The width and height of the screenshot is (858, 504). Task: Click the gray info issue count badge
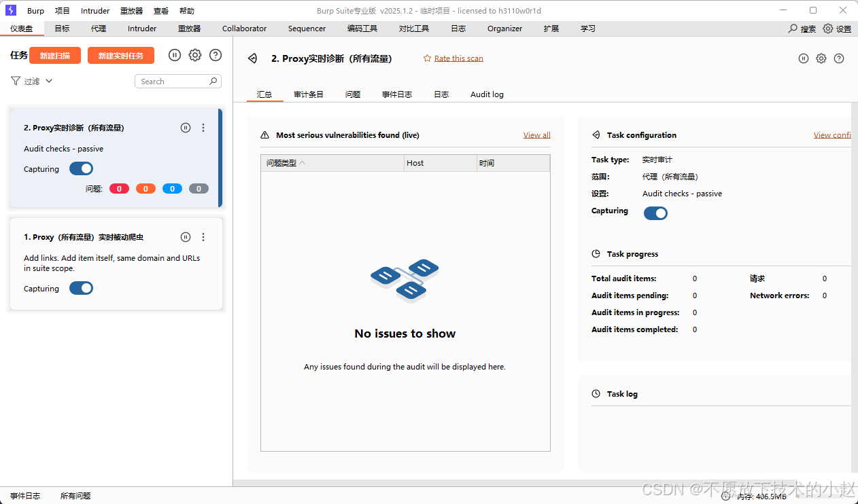(199, 189)
